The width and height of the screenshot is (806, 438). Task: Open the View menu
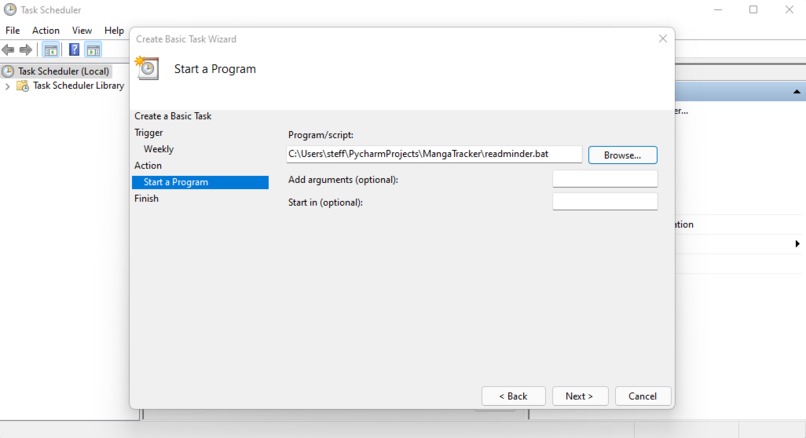click(82, 30)
